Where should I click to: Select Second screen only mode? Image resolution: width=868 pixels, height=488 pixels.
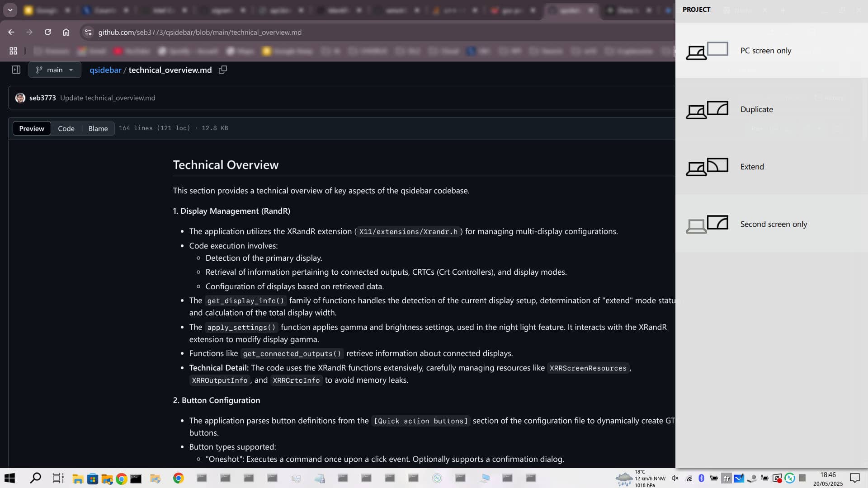[x=774, y=224]
